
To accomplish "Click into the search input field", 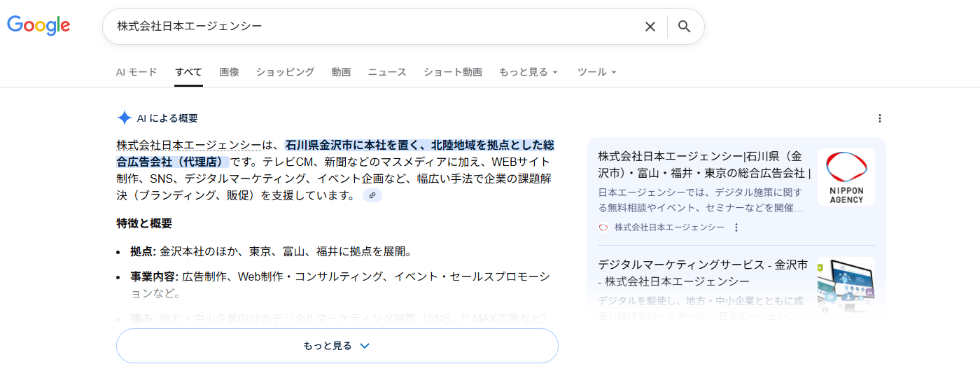I will pyautogui.click(x=378, y=27).
